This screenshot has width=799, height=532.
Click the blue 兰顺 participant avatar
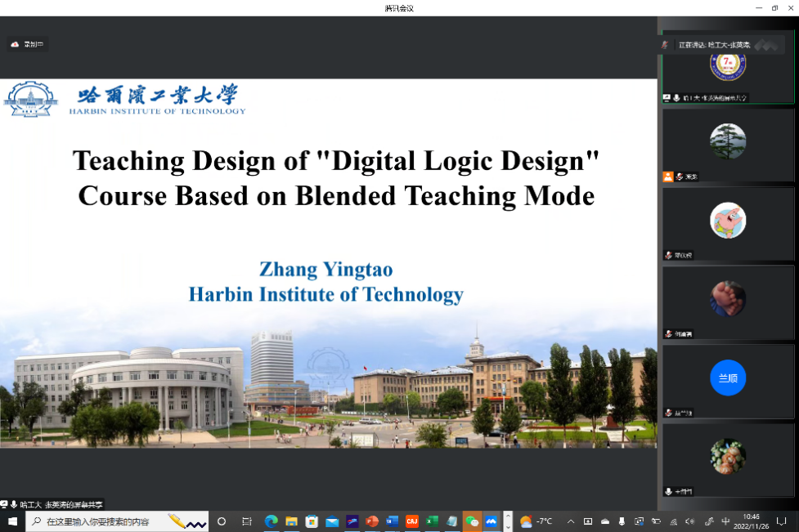point(727,378)
